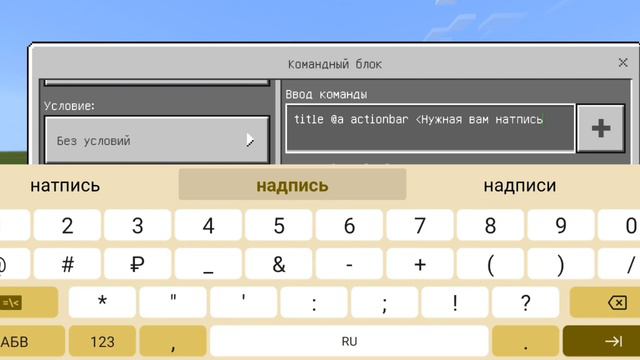Tap the minus - key
640x360 pixels.
(349, 264)
